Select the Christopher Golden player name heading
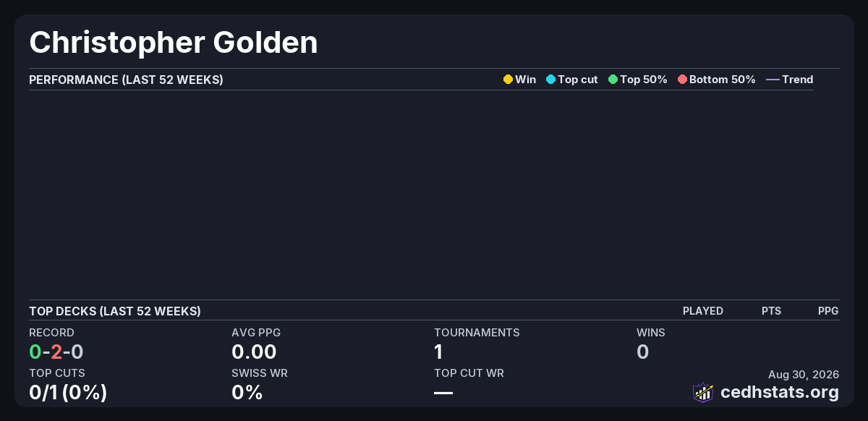This screenshot has width=868, height=421. pos(174,43)
